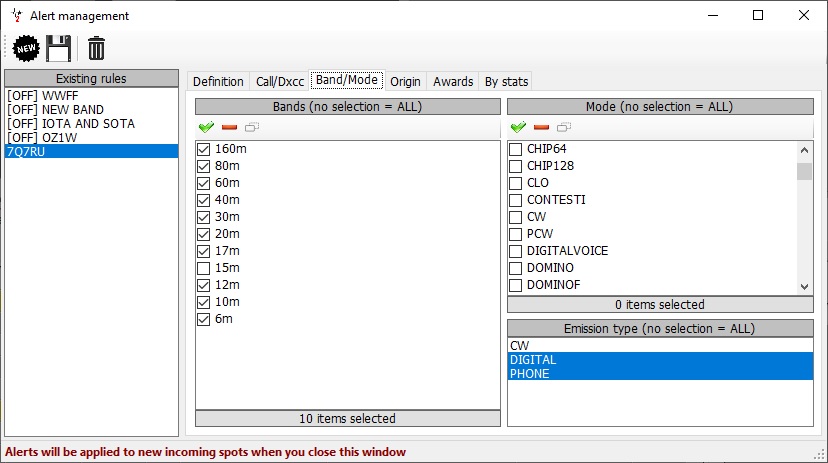The width and height of the screenshot is (828, 463).
Task: Maximize the Alert management window
Action: [758, 15]
